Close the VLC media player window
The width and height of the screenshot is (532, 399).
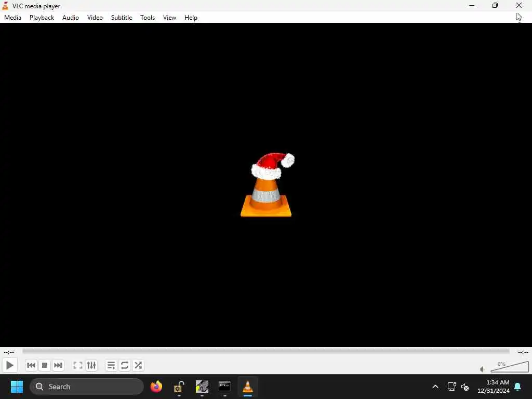click(519, 5)
